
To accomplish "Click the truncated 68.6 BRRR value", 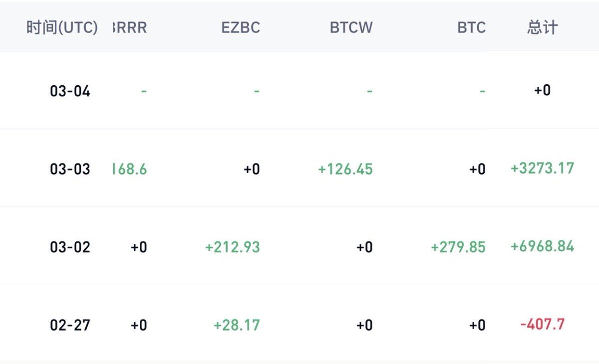I will [x=131, y=169].
